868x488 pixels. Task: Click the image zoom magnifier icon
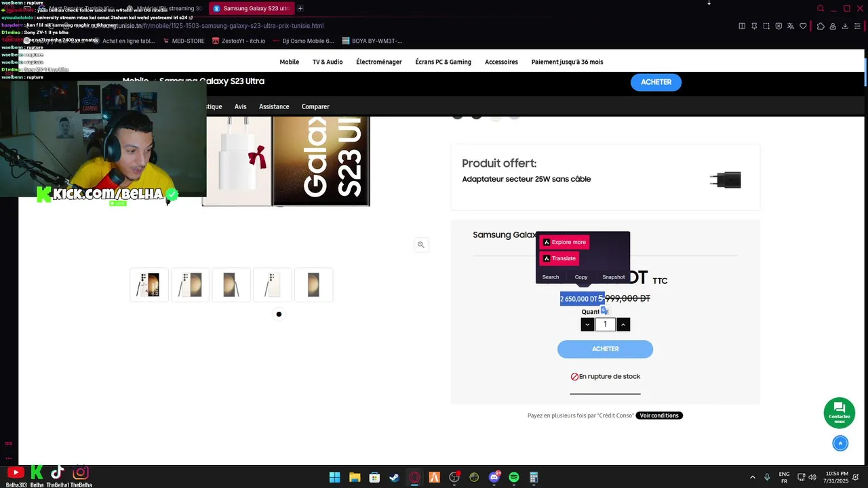coord(420,245)
